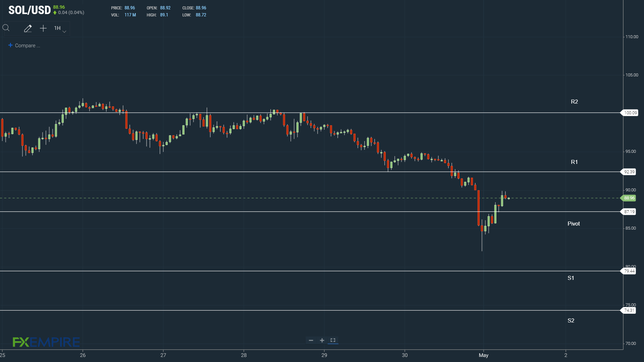Click the OPEN 88.92 value
The width and height of the screenshot is (644, 362).
[x=165, y=8]
